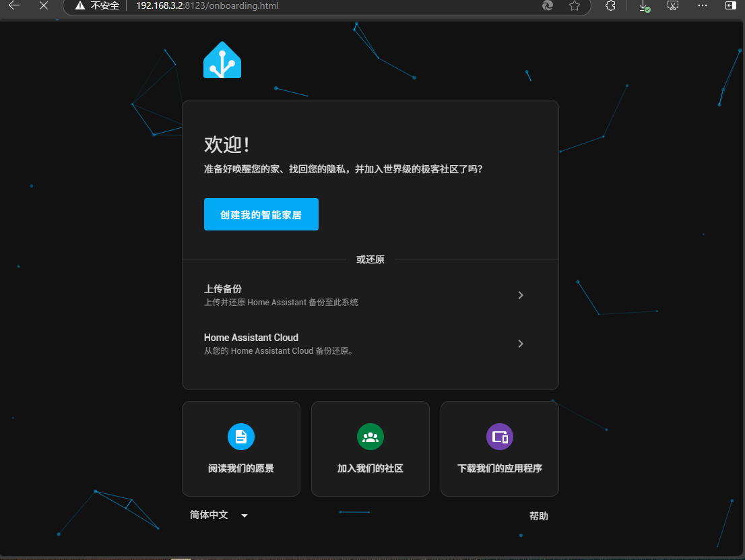Click the chevron next to Home Assistant Cloud
The width and height of the screenshot is (745, 560).
pos(521,344)
